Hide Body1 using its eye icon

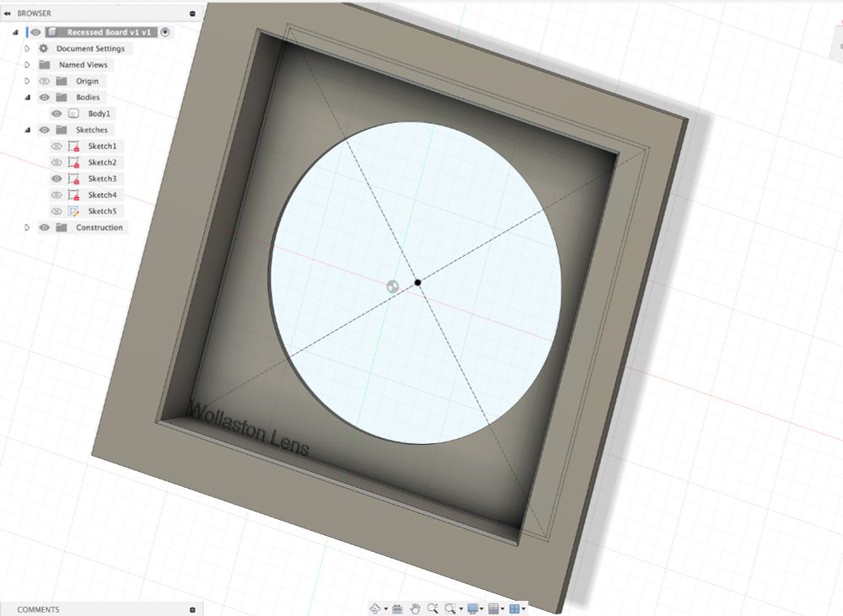[x=56, y=114]
